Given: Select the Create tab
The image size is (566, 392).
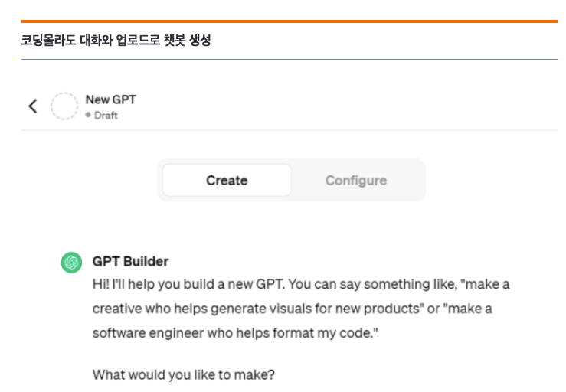Looking at the screenshot, I should (227, 180).
